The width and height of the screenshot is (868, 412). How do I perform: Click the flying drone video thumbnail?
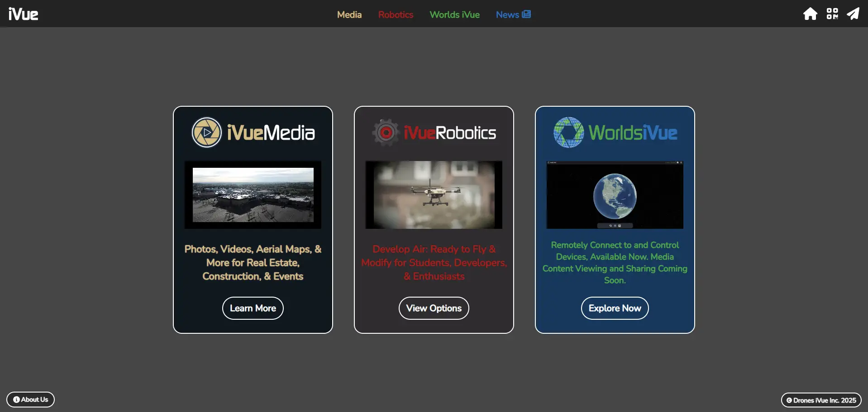coord(434,195)
